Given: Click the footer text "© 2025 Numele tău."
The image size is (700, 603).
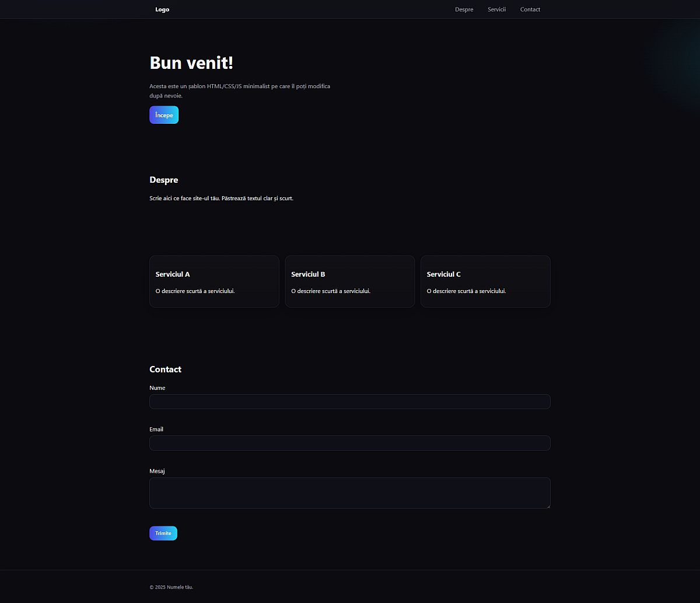Looking at the screenshot, I should (171, 587).
